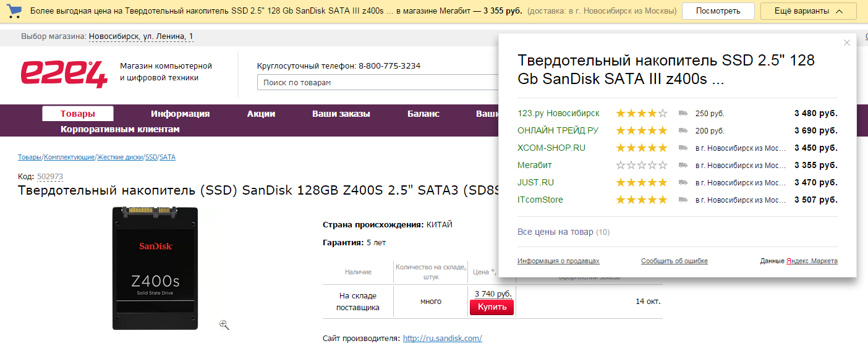Open breadcrumb link SATA
The width and height of the screenshot is (868, 346).
(168, 157)
